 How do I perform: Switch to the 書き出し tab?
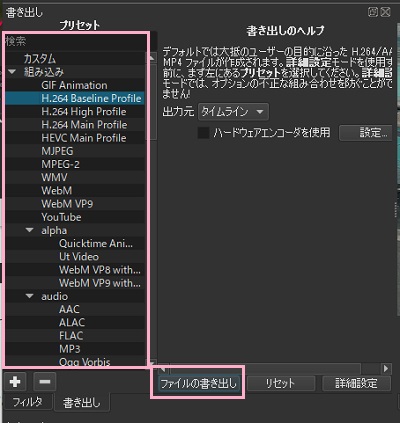pyautogui.click(x=82, y=402)
